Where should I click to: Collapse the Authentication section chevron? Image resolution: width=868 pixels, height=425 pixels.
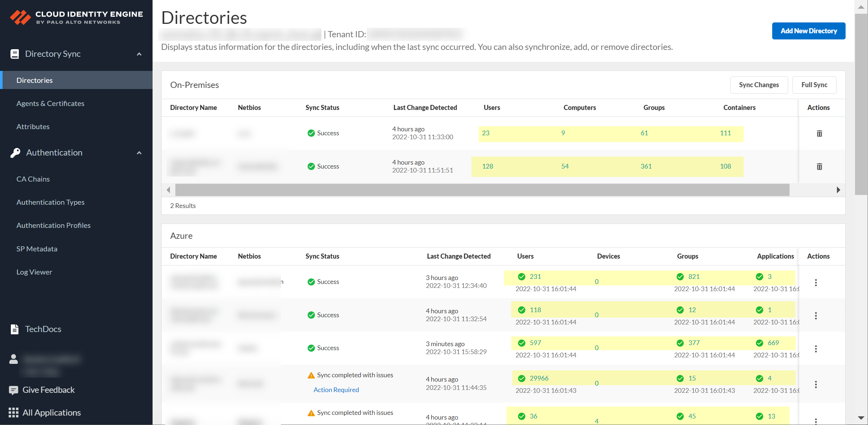coord(139,153)
